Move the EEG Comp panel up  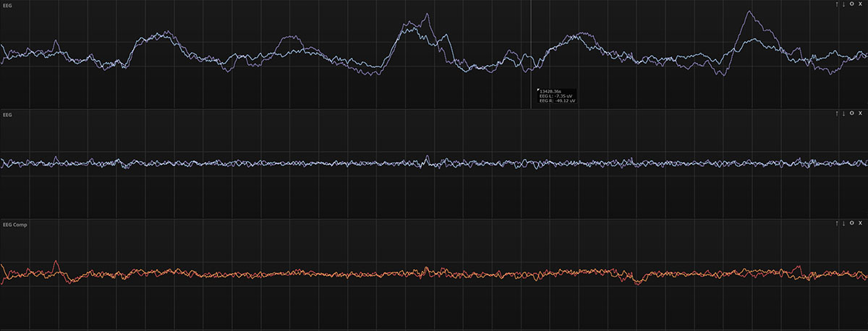coord(837,225)
